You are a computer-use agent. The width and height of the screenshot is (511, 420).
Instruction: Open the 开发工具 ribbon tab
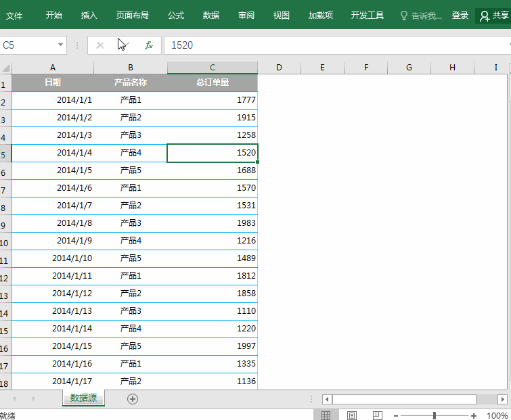[x=368, y=16]
